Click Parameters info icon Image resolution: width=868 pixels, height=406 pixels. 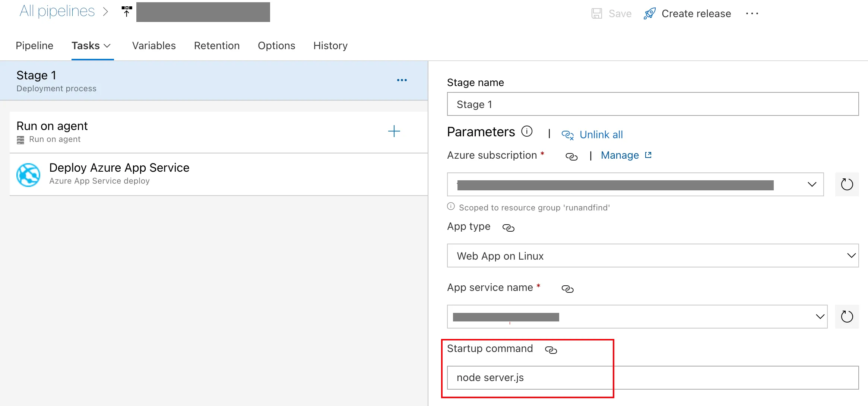(x=527, y=131)
